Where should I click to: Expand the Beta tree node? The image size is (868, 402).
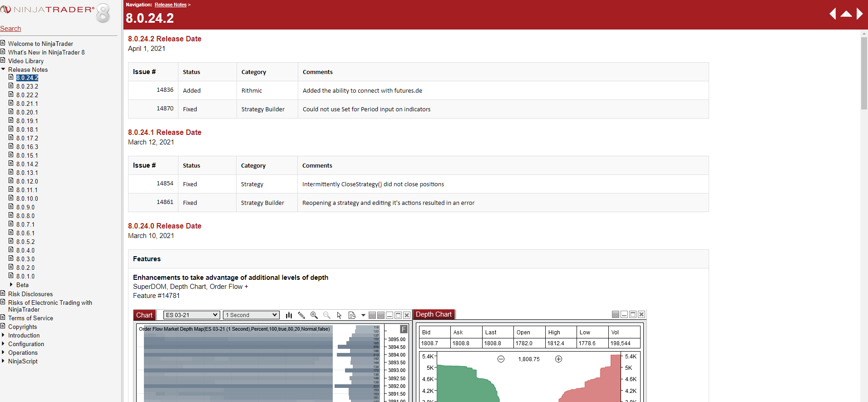coord(11,284)
